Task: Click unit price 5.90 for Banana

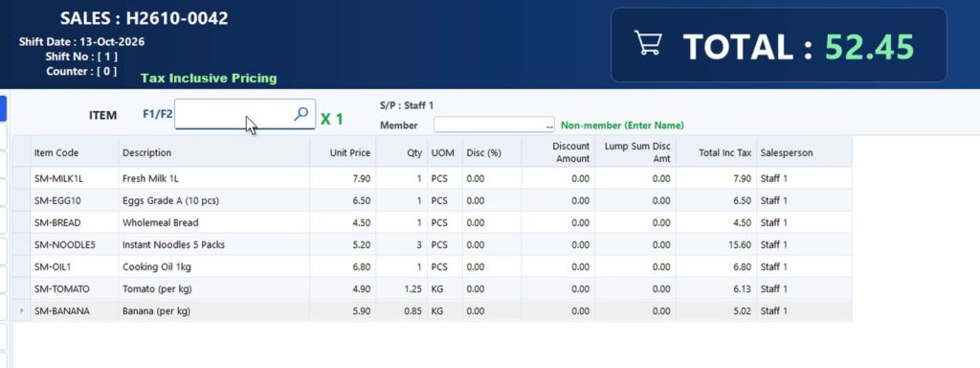Action: click(343, 310)
